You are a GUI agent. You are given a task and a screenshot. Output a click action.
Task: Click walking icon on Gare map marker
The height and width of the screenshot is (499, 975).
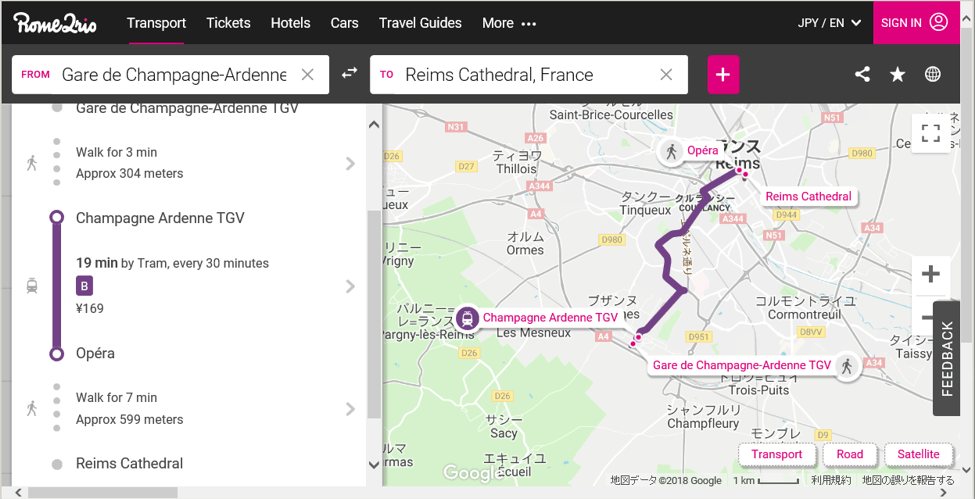(x=846, y=366)
